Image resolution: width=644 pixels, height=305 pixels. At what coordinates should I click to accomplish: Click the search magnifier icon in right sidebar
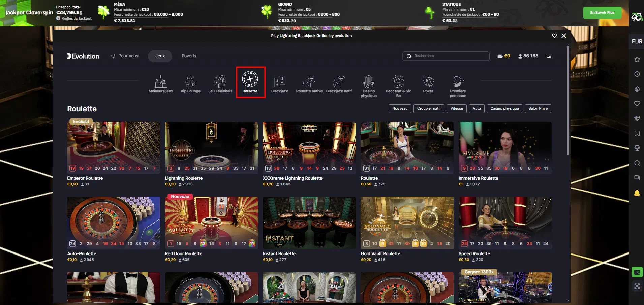pos(637,163)
